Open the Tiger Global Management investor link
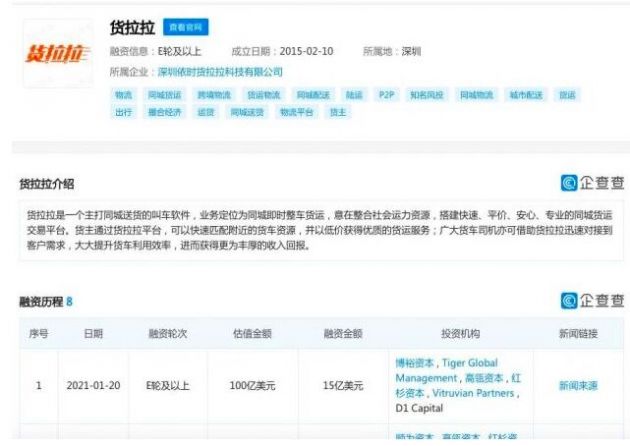 click(x=446, y=370)
